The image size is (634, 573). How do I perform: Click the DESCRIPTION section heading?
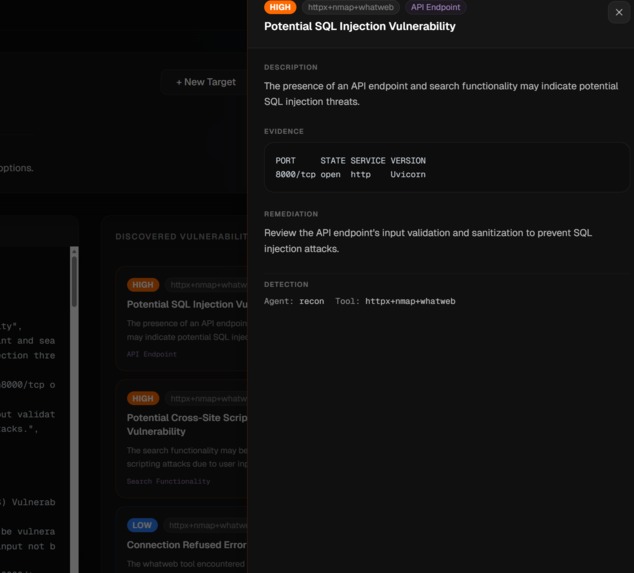(x=291, y=67)
